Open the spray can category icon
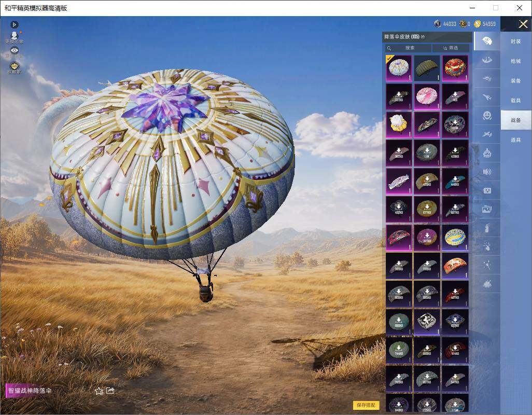This screenshot has width=532, height=415. [487, 228]
